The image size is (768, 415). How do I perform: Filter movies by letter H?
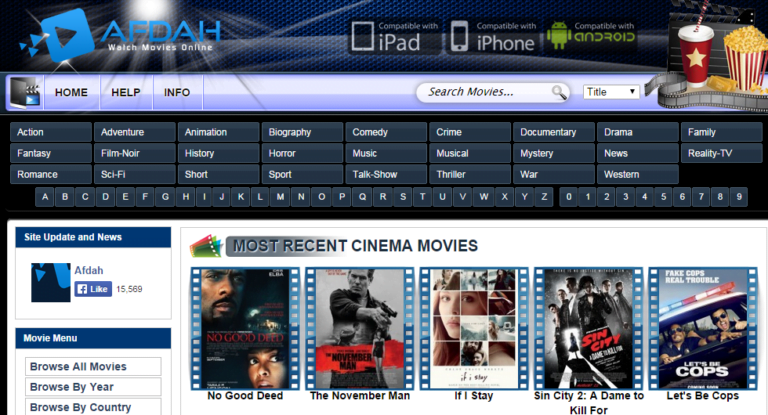coord(186,196)
